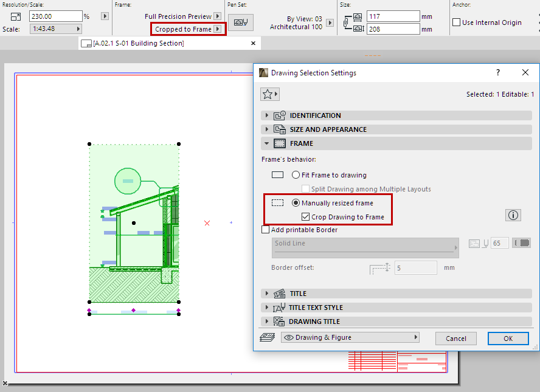Viewport: 540px width, 392px height.
Task: Open the Solid Line type dropdown
Action: pos(365,247)
